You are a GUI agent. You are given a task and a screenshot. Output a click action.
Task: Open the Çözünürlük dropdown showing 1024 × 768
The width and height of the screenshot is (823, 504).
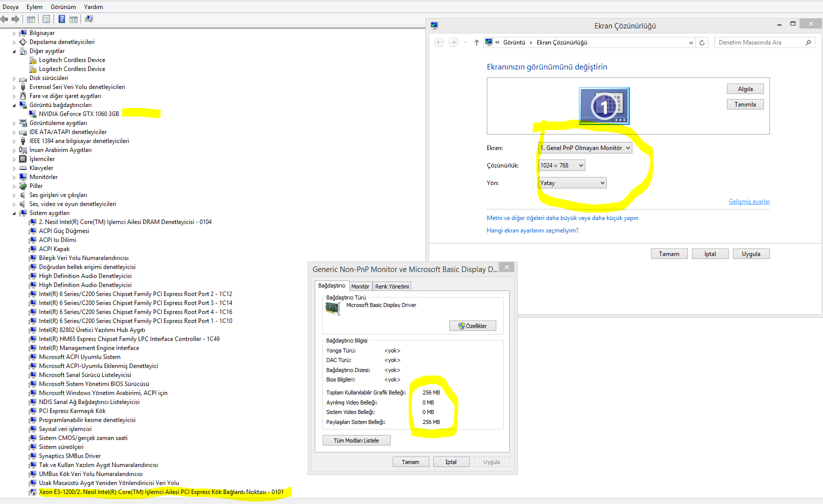click(x=561, y=165)
